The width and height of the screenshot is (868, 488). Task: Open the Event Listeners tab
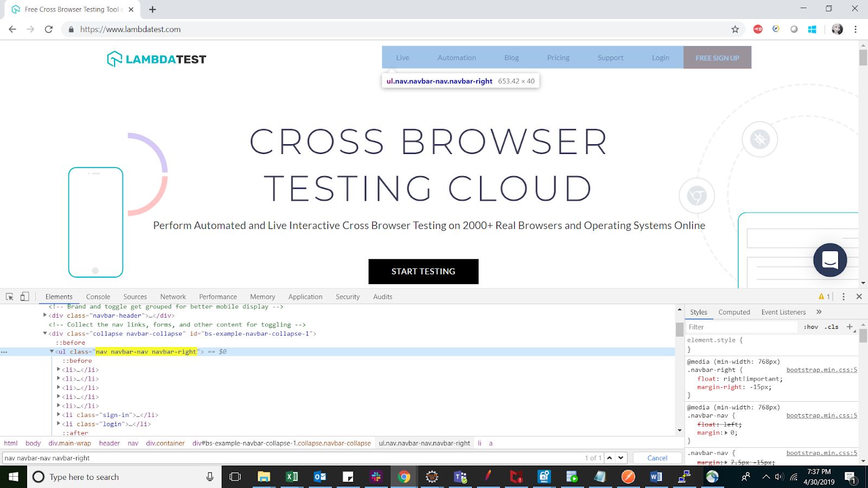(783, 312)
